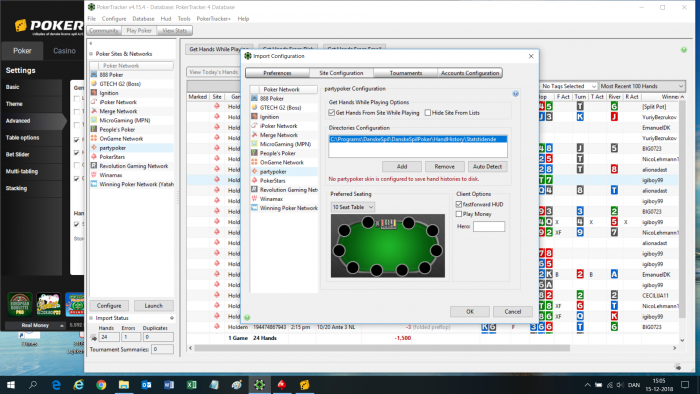Open Danske Spil Poker taskbar icon
Viewport: 700px width, 394px height.
304,385
